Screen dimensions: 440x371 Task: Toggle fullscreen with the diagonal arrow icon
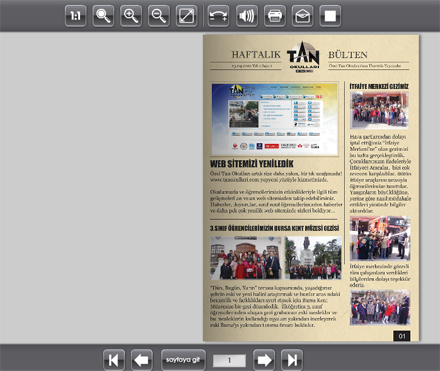tap(186, 16)
